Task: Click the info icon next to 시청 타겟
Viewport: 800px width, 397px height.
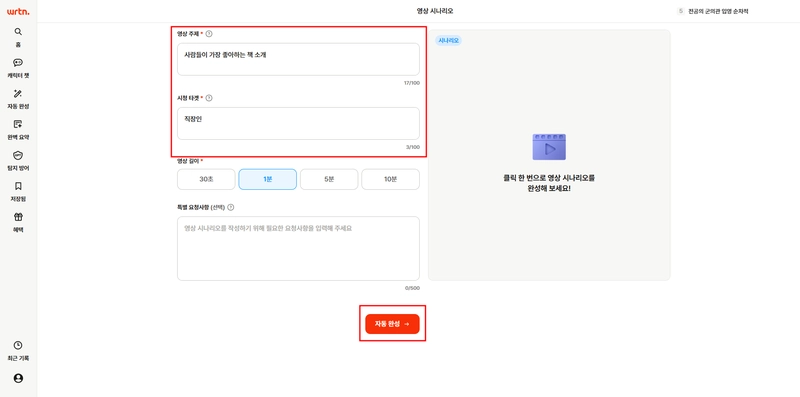Action: [209, 98]
